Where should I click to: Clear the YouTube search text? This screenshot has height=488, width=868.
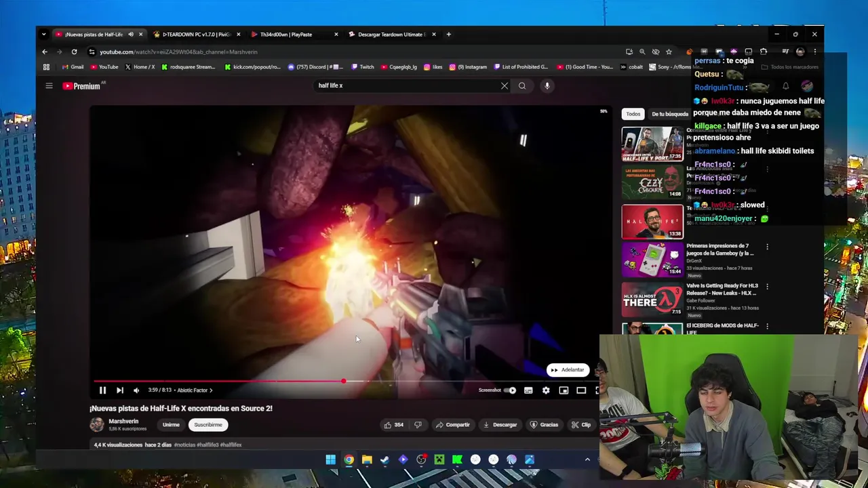point(505,86)
